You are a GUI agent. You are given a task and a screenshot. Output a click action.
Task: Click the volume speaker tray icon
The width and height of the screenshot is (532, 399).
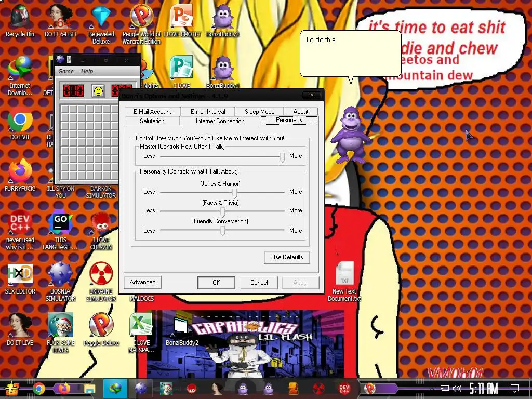click(x=457, y=389)
